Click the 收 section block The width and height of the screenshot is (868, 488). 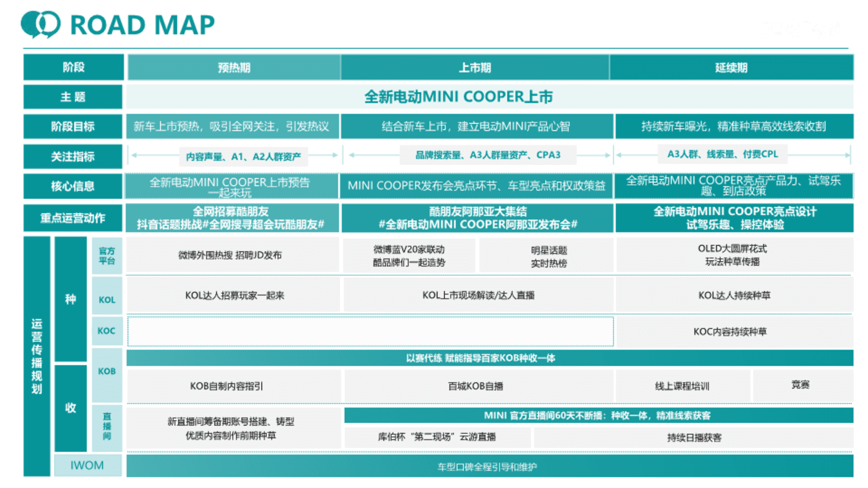click(x=71, y=408)
